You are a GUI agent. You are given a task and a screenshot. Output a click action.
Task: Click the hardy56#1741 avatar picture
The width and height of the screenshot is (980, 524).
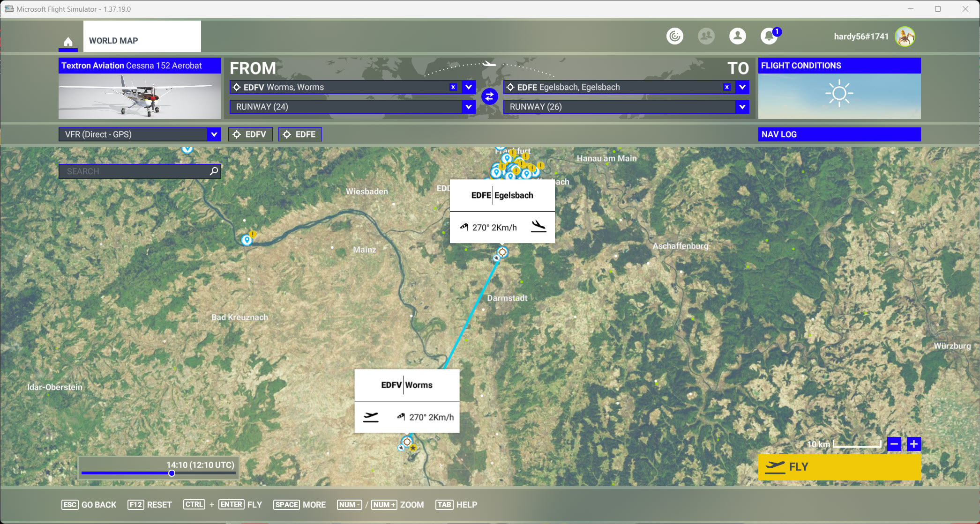click(905, 37)
